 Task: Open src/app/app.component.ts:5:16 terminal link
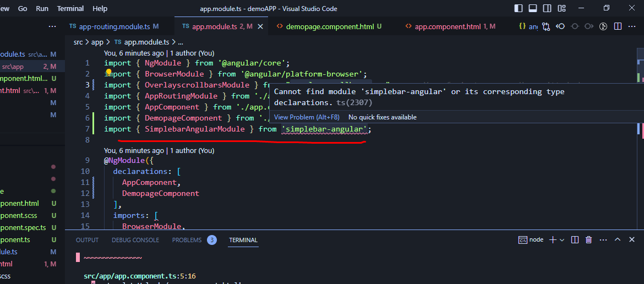tap(140, 277)
